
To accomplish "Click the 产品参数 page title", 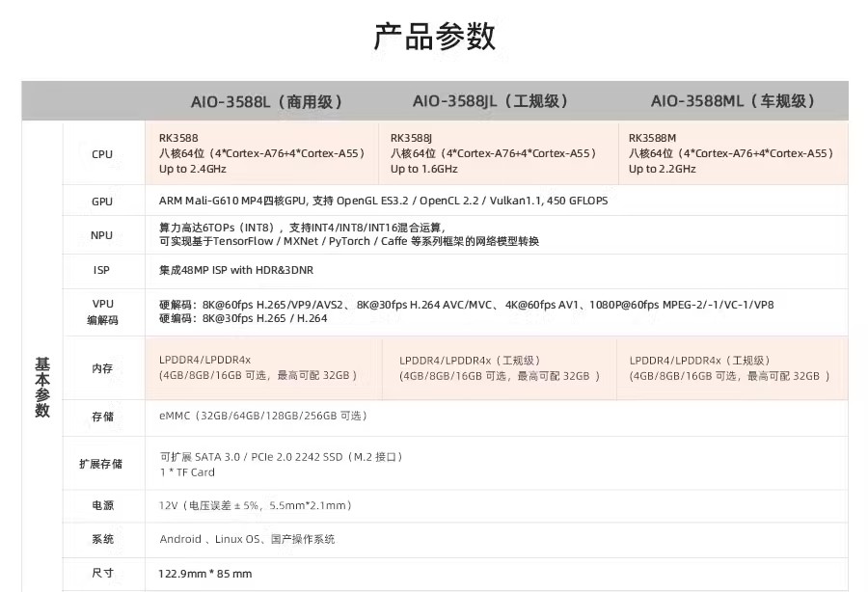I will (434, 37).
